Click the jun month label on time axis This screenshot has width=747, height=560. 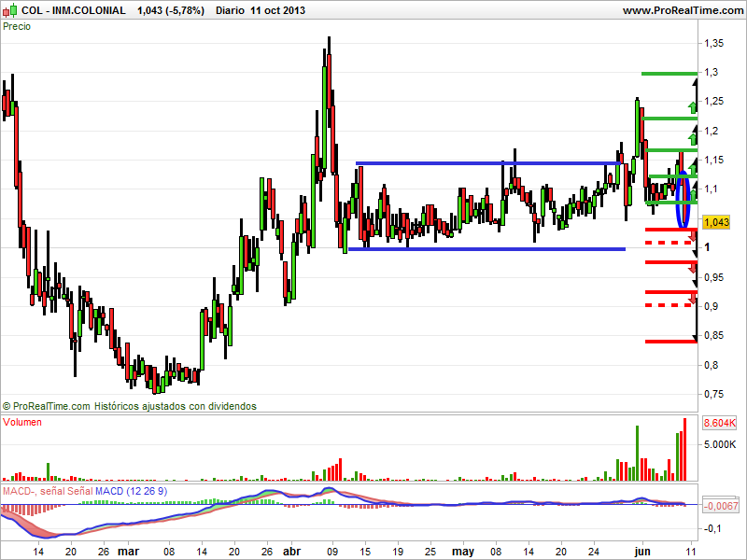[642, 552]
